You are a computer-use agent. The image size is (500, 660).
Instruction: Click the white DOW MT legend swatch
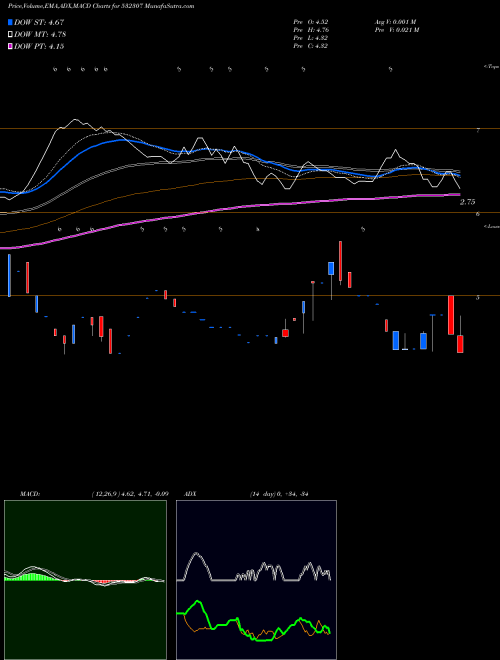click(x=10, y=35)
